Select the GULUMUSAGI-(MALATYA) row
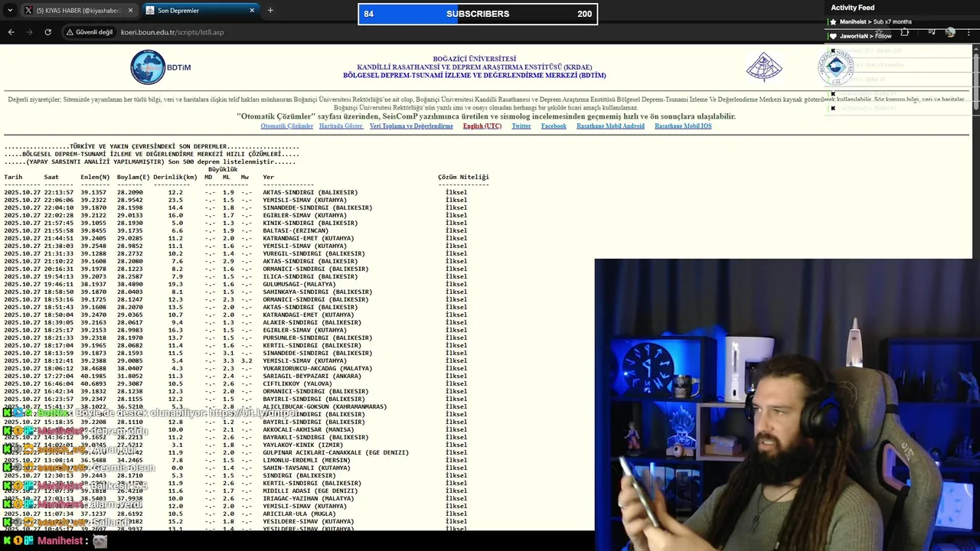Viewport: 980px width, 551px height. (235, 284)
